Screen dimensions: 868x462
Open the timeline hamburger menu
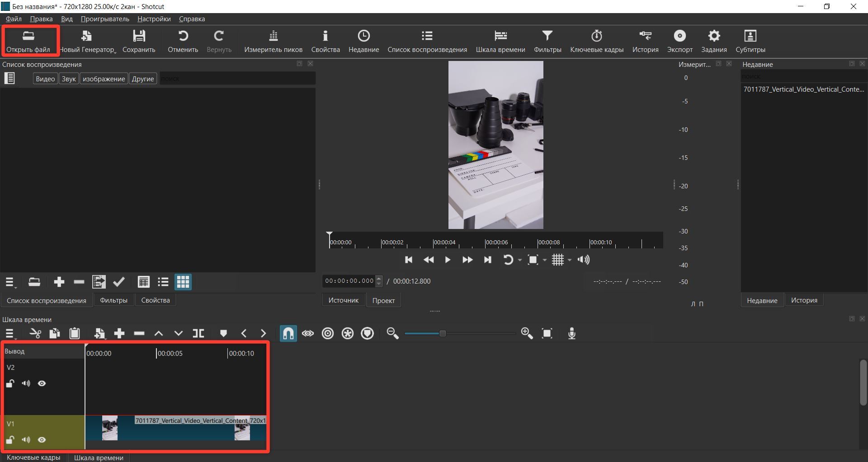point(10,334)
